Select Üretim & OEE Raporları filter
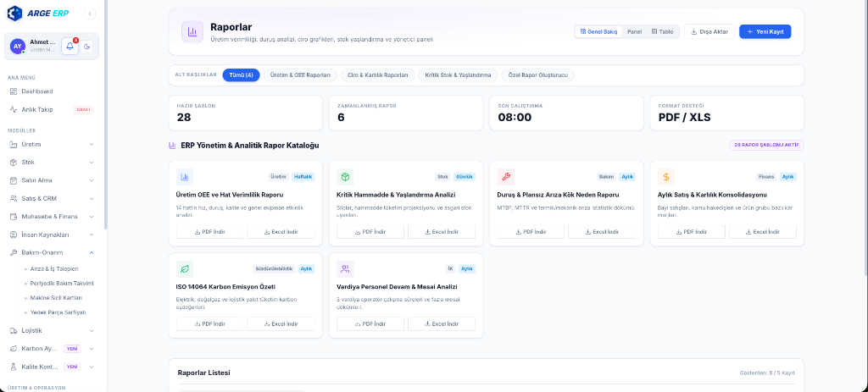 click(x=301, y=75)
